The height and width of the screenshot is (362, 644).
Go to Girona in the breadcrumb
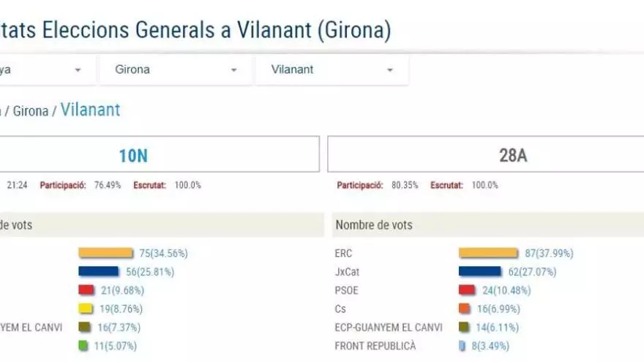pos(31,111)
